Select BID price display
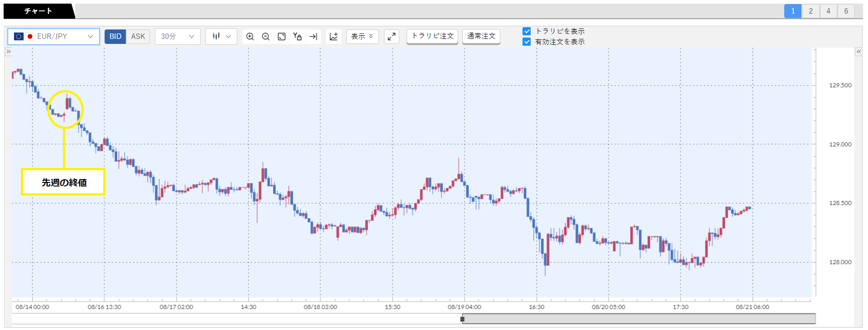 pyautogui.click(x=115, y=37)
